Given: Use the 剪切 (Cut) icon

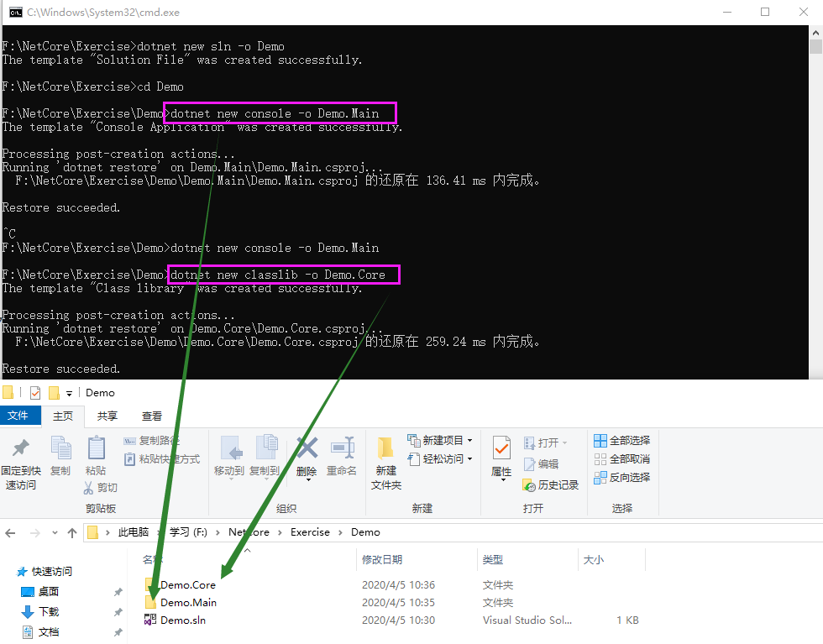Looking at the screenshot, I should coord(100,487).
